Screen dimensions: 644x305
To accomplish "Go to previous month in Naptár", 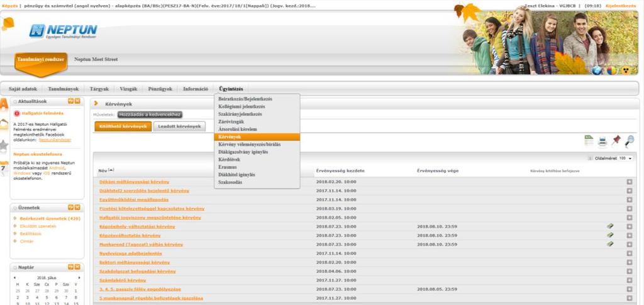I will pyautogui.click(x=15, y=278).
